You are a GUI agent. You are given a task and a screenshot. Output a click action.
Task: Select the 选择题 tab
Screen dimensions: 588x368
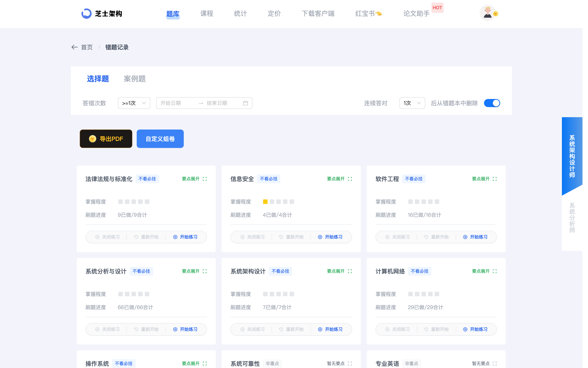tap(98, 79)
